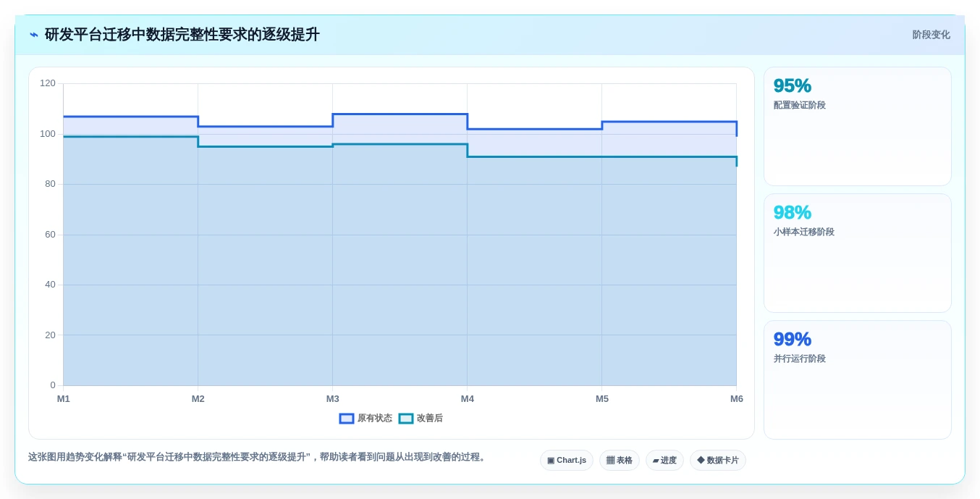Click the 20 y-axis tick label
This screenshot has height=499, width=980.
50,335
